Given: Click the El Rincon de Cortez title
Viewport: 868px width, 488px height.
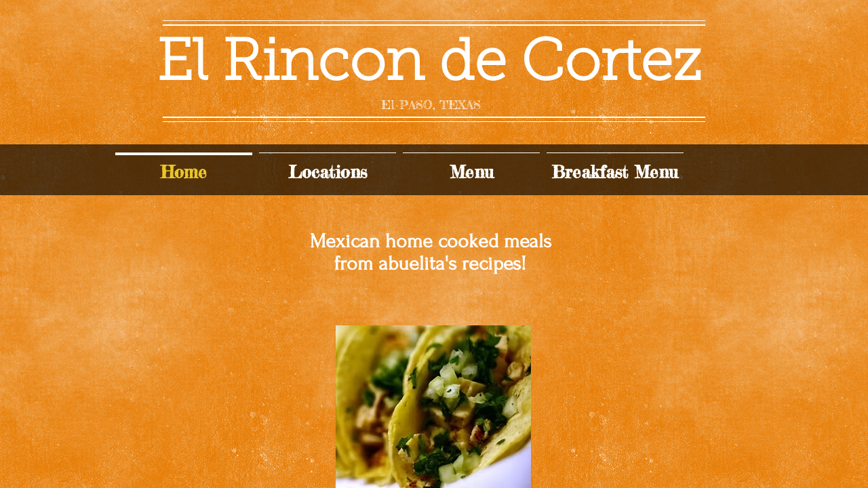Looking at the screenshot, I should coord(430,60).
